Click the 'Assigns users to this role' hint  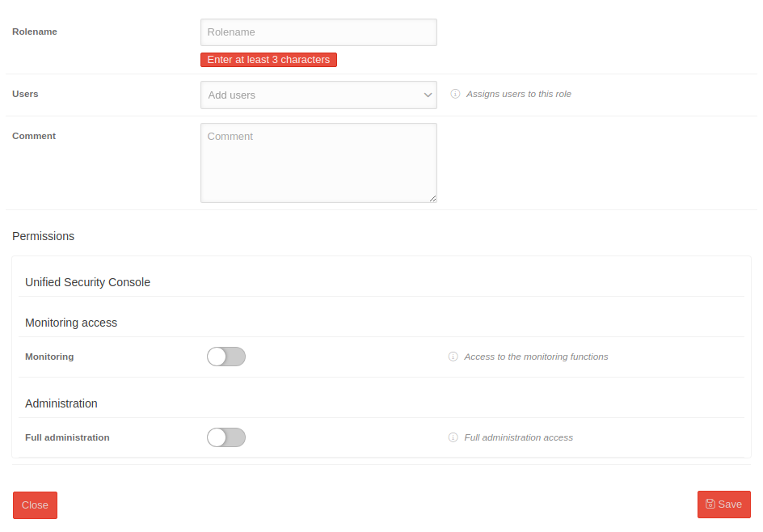518,94
